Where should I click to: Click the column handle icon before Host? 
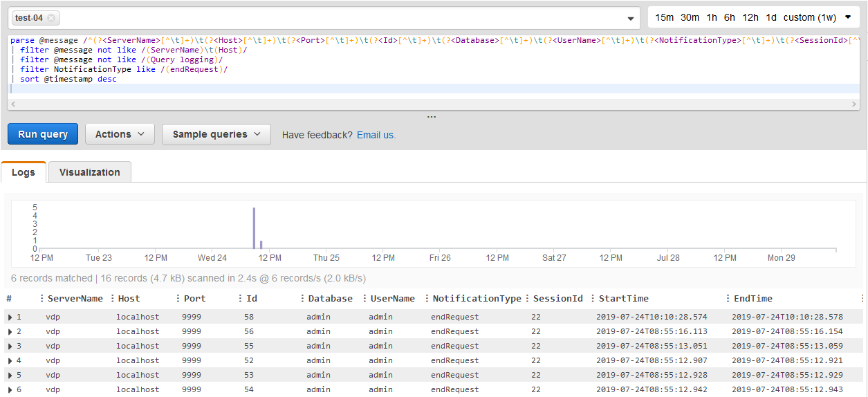click(x=113, y=299)
